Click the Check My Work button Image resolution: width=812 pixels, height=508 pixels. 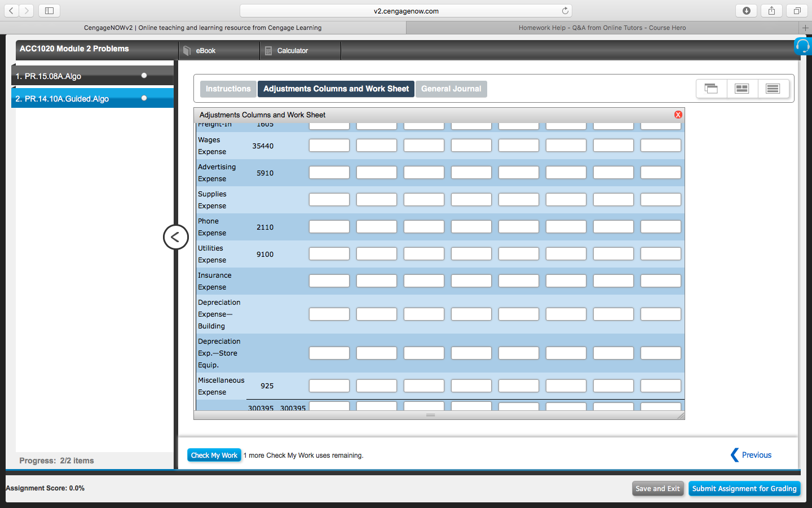click(x=214, y=455)
